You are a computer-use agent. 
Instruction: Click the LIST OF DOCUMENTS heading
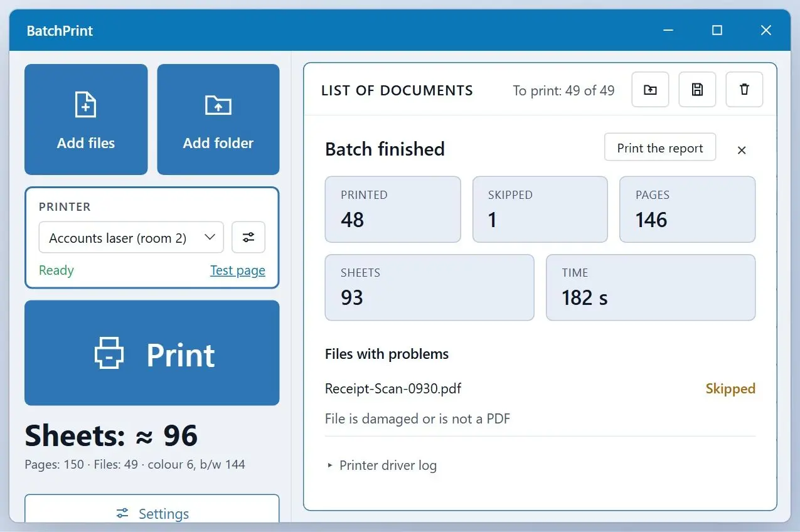(x=397, y=90)
